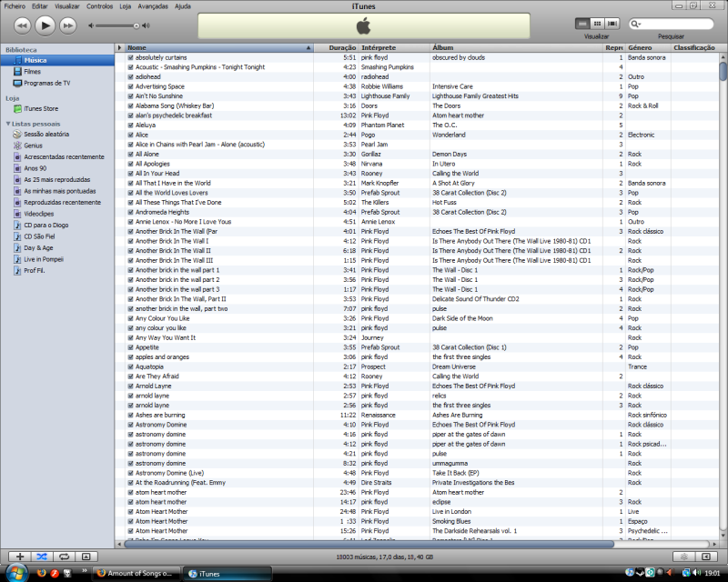The height and width of the screenshot is (582, 728).
Task: Switch to the Firefox 'Amount of Songs' taskbar window
Action: pyautogui.click(x=136, y=574)
